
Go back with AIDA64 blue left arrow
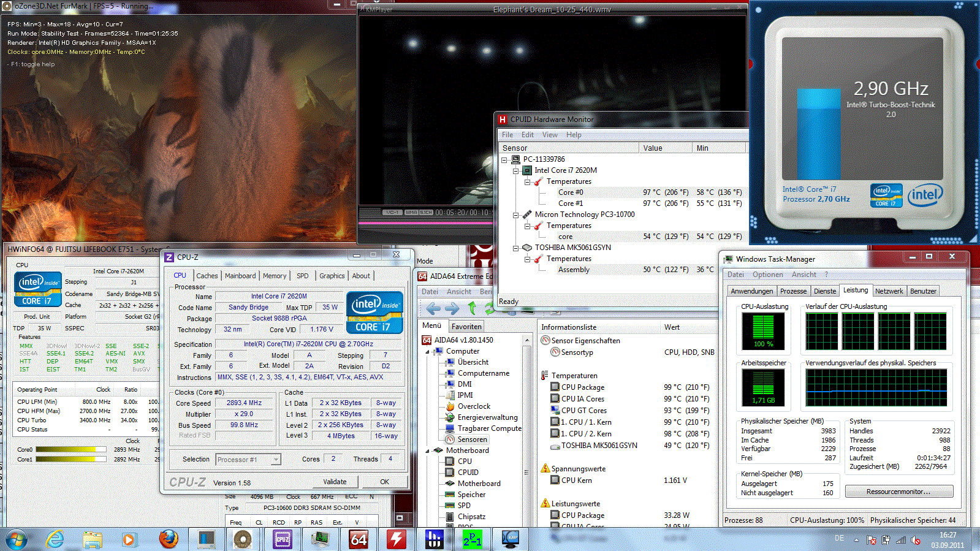[433, 309]
